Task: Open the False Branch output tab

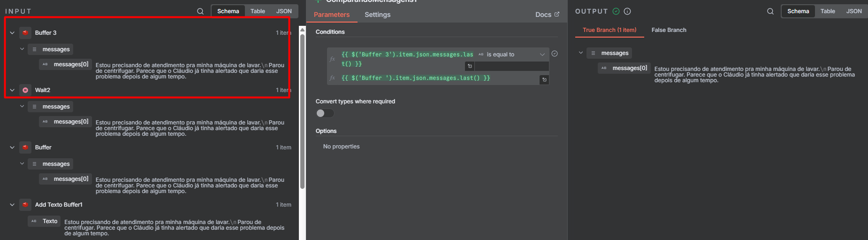Action: click(x=669, y=30)
